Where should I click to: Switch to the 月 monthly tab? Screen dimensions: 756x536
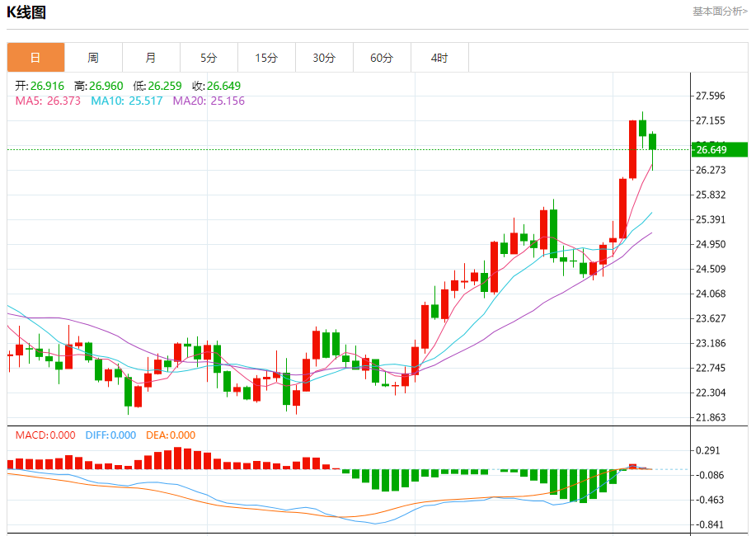[151, 58]
